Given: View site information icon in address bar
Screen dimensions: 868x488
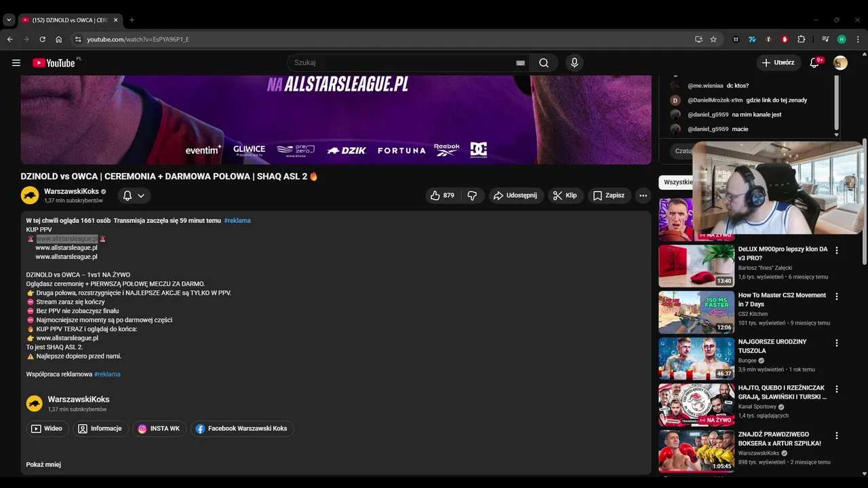Looking at the screenshot, I should pos(78,39).
